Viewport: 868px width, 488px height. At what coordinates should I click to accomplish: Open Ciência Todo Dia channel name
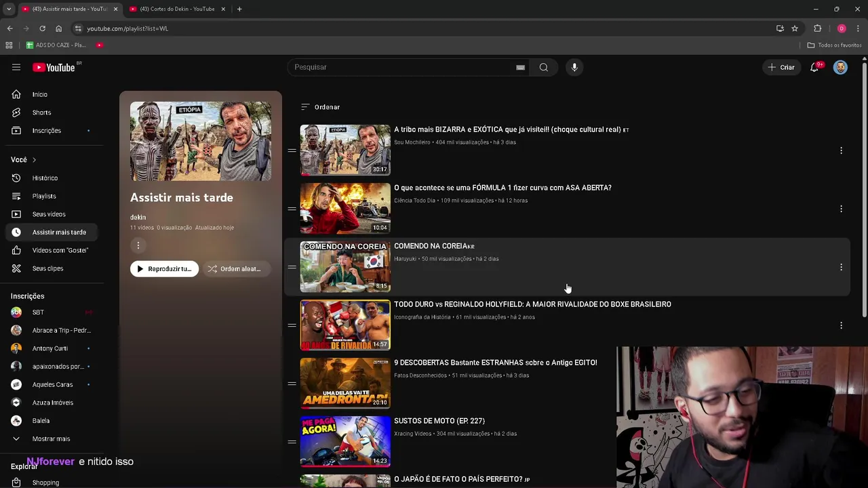[x=414, y=201]
